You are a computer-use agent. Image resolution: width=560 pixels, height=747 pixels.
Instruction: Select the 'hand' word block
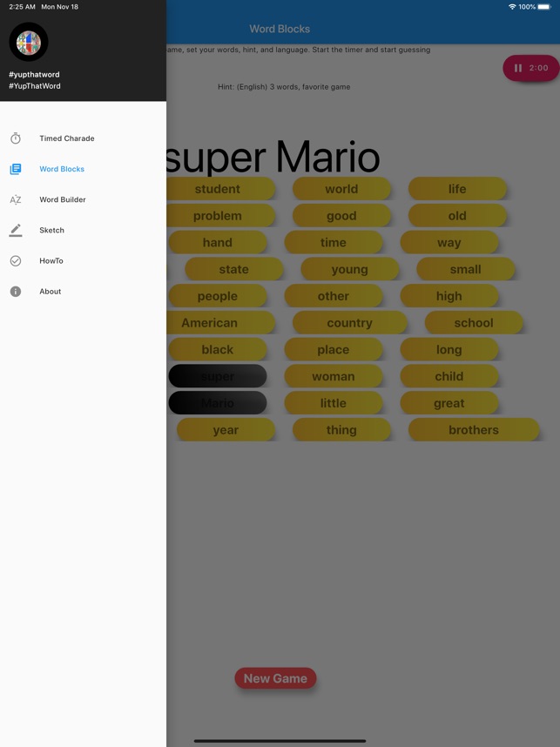218,242
